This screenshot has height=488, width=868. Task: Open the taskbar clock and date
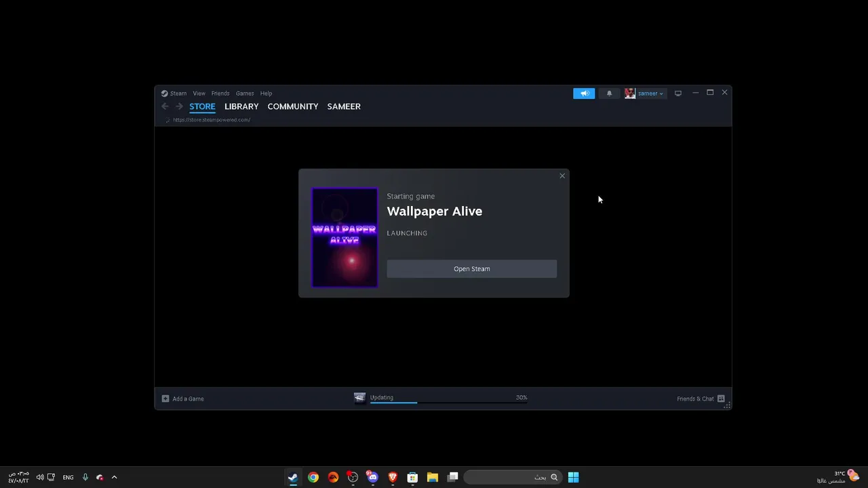click(18, 477)
